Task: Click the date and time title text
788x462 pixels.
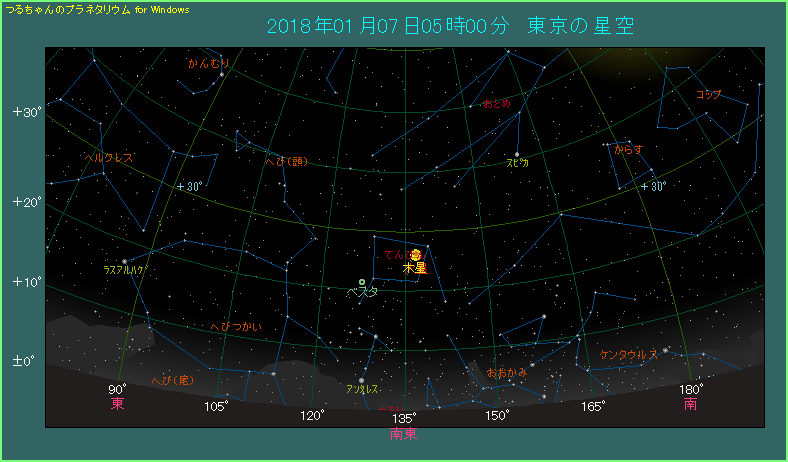Action: click(x=451, y=24)
